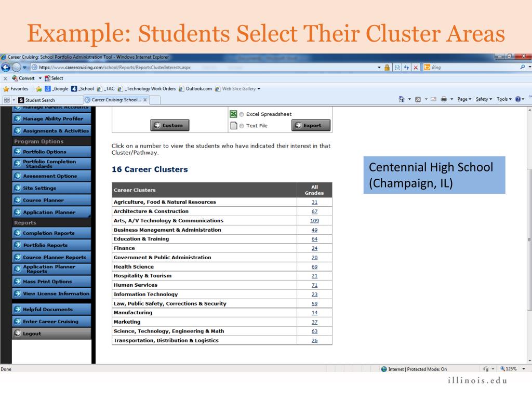Expand the Tools menu on the command bar
The width and height of the screenshot is (532, 399).
502,99
